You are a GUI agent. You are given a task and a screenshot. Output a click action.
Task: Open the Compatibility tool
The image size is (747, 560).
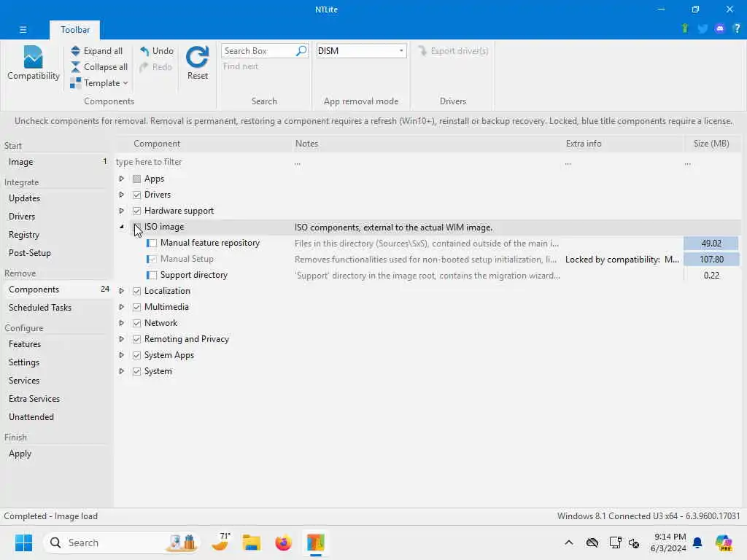[33, 63]
